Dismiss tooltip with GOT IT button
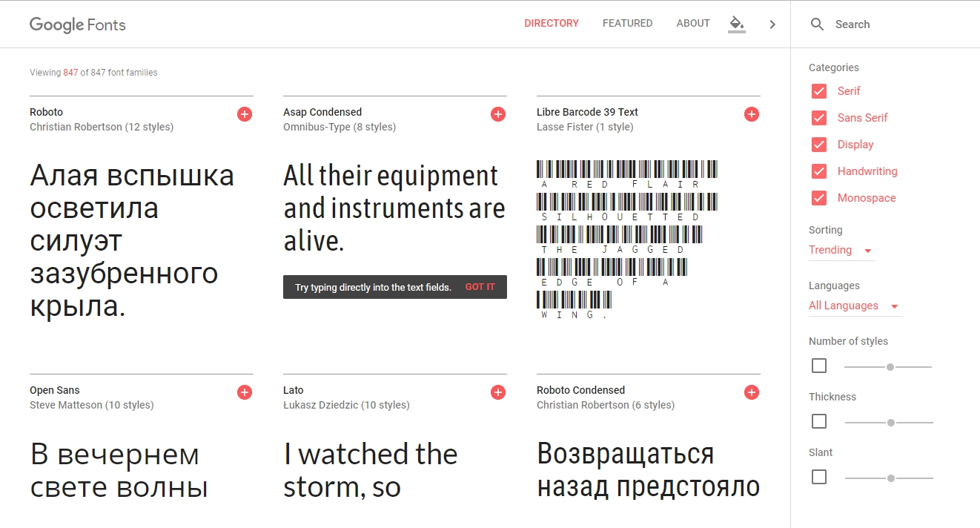The width and height of the screenshot is (980, 528). tap(480, 287)
